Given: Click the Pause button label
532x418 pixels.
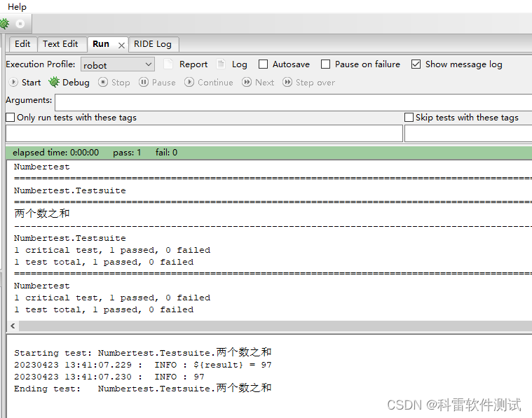Looking at the screenshot, I should [164, 83].
